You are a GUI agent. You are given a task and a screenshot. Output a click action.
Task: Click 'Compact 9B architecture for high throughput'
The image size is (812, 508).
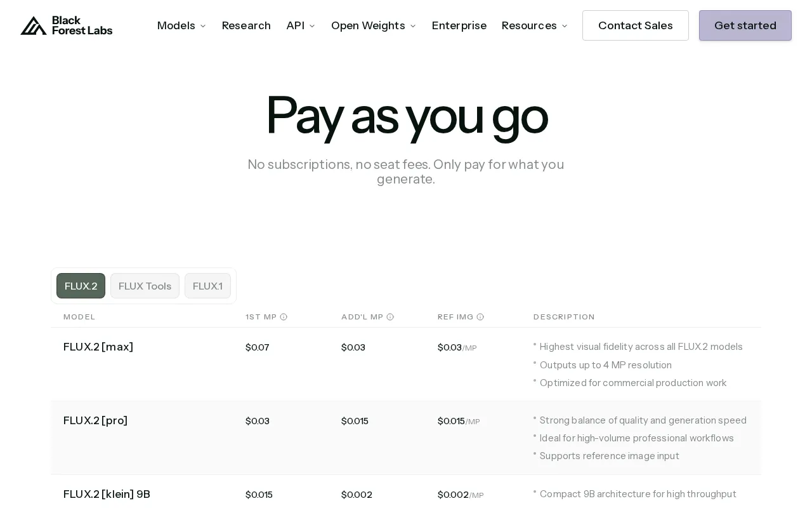(638, 494)
